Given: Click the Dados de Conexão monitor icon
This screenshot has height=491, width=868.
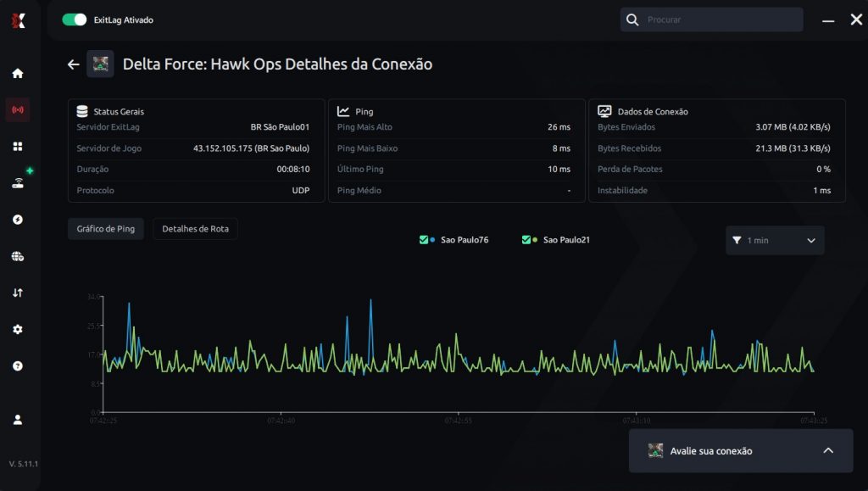Looking at the screenshot, I should point(604,111).
